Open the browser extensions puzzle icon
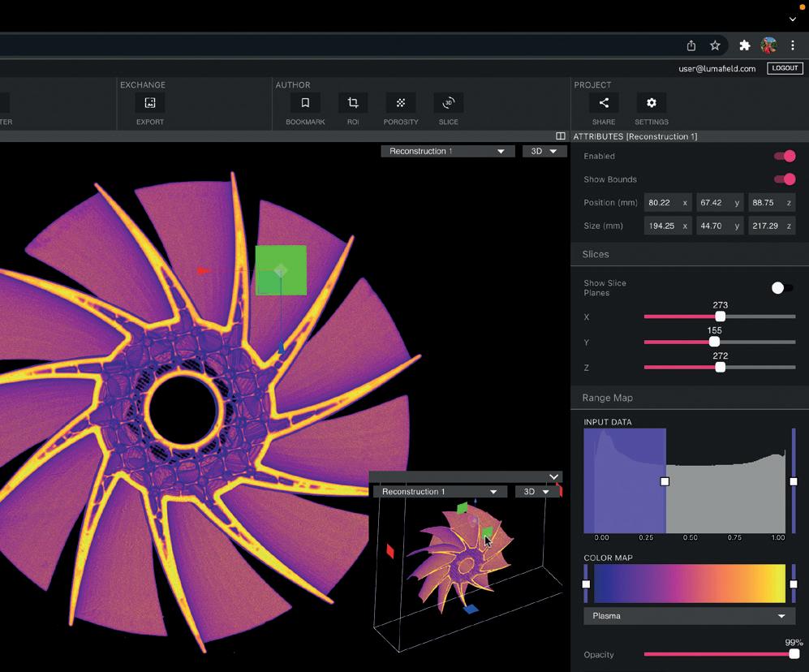 745,46
